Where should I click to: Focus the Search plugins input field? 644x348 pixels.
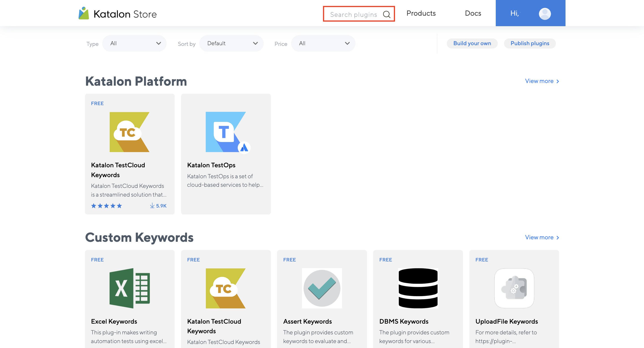[353, 15]
